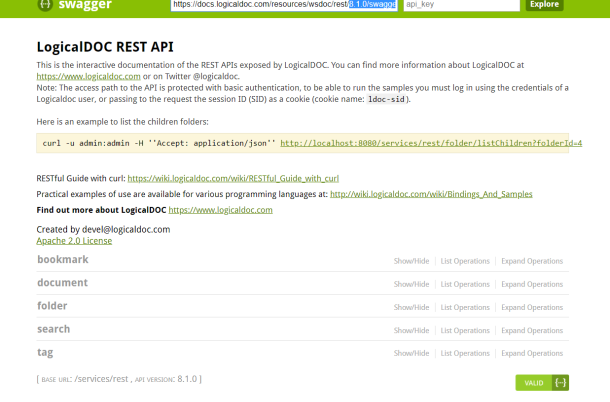The width and height of the screenshot is (610, 402).
Task: Focus the API URL input field
Action: pos(283,5)
